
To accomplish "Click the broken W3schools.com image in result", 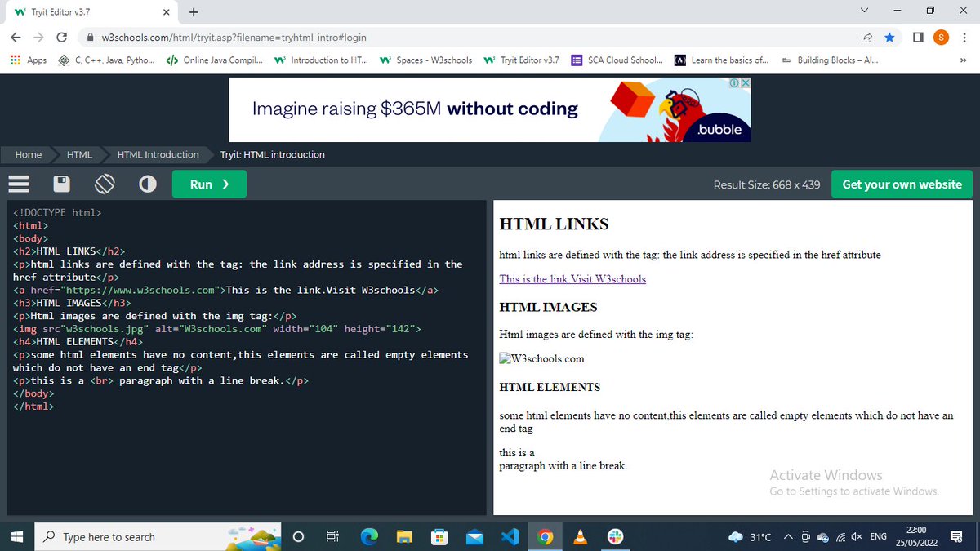I will coord(542,358).
